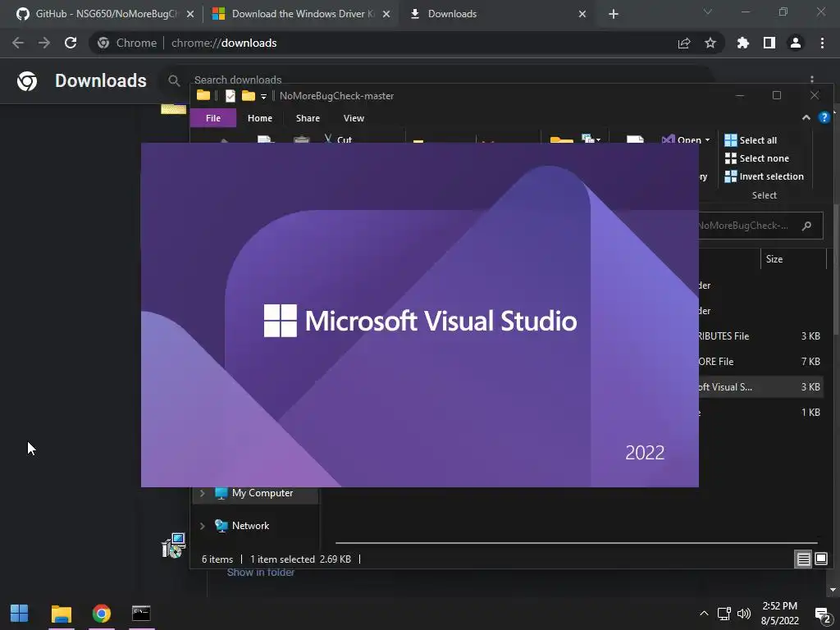
Task: Select Network in the navigation pane
Action: pyautogui.click(x=250, y=526)
